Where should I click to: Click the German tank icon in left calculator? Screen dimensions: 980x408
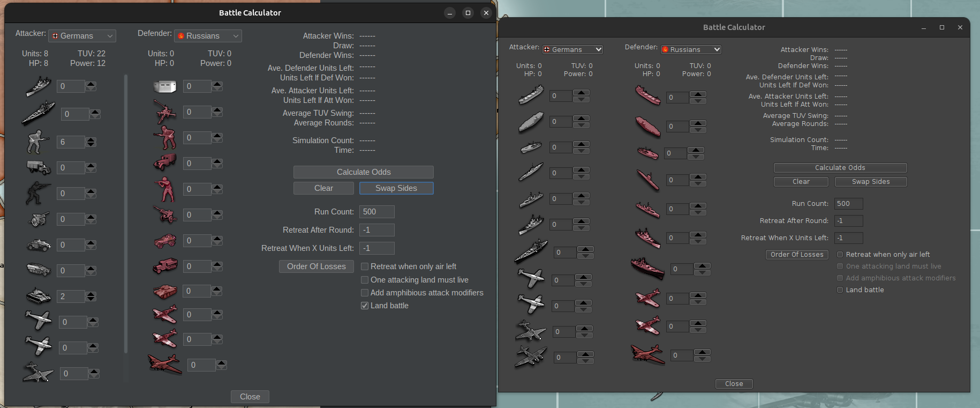coord(39,296)
